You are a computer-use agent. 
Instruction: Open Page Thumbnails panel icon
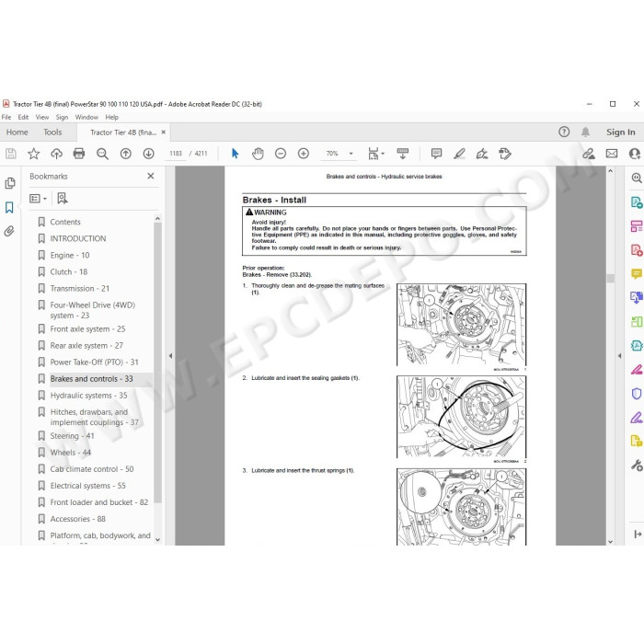(10, 183)
